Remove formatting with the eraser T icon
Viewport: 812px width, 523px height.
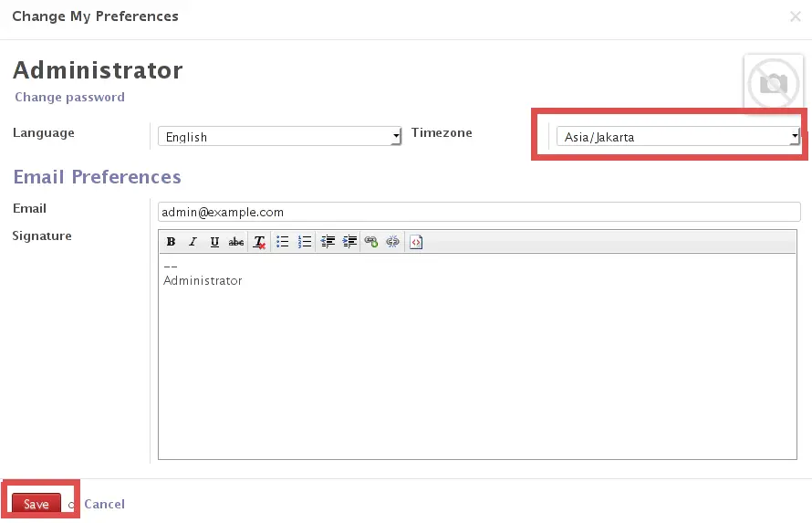[259, 242]
